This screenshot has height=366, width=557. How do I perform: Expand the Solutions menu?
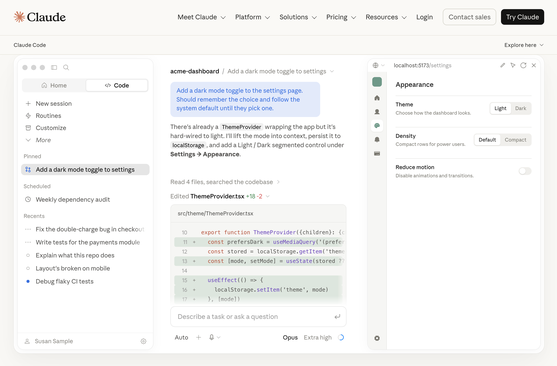point(298,17)
